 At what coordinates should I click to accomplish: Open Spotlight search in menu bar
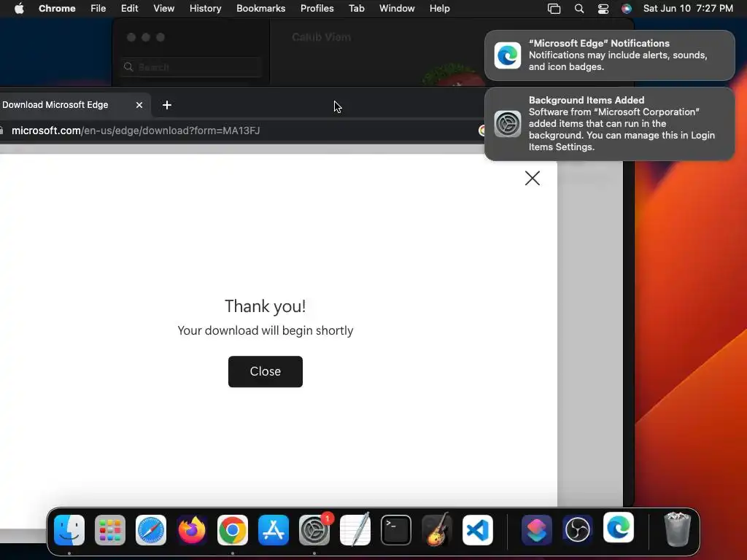pos(579,9)
